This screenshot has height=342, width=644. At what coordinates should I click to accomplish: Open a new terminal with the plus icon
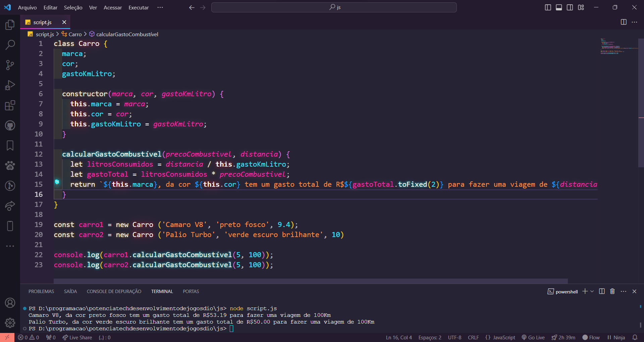(584, 291)
